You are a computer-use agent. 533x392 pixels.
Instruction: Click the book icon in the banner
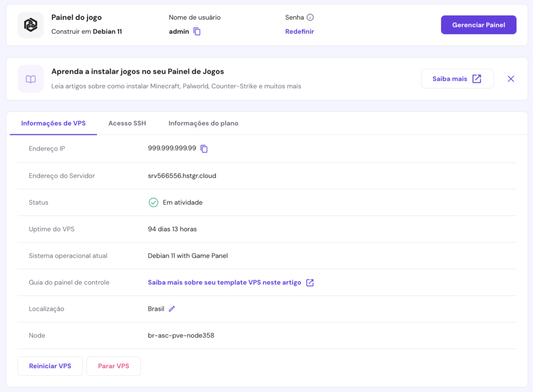pyautogui.click(x=31, y=79)
